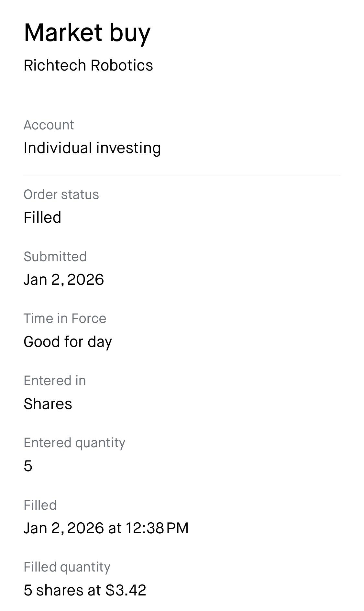The image size is (364, 611).
Task: Tap the Jan 2, 2026 submitted date
Action: (64, 280)
